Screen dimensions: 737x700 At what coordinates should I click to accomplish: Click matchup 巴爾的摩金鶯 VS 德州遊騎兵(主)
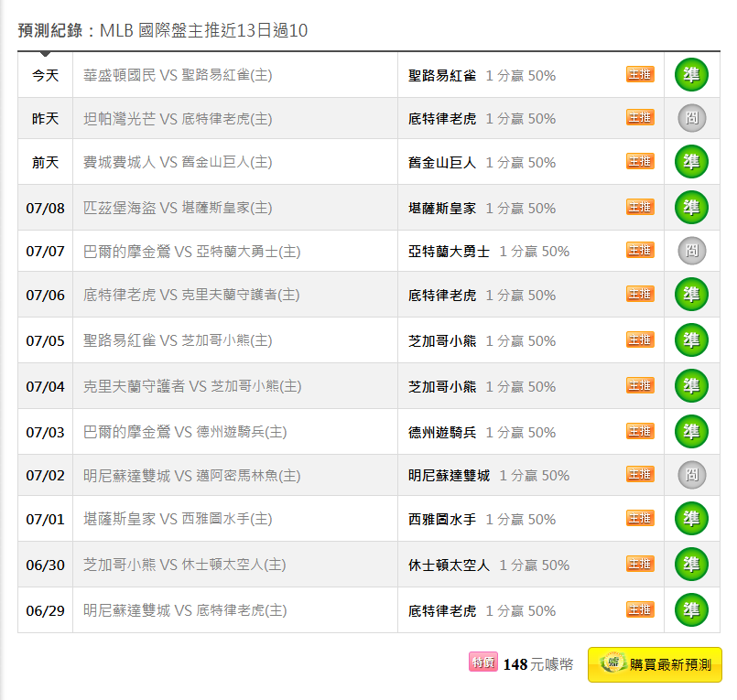(185, 432)
